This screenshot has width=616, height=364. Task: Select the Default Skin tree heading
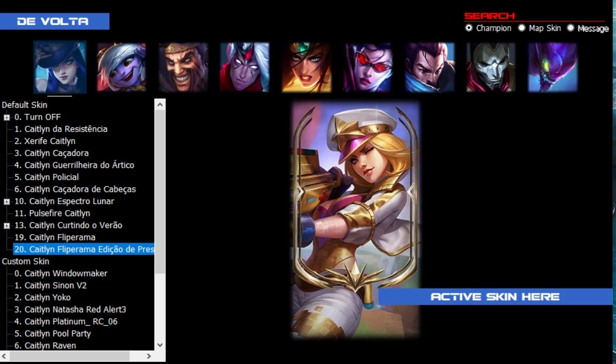pyautogui.click(x=25, y=105)
